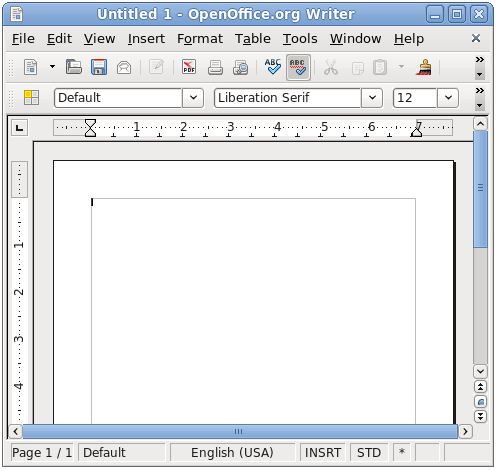Click the Open file folder icon
This screenshot has width=496, height=471.
(74, 67)
